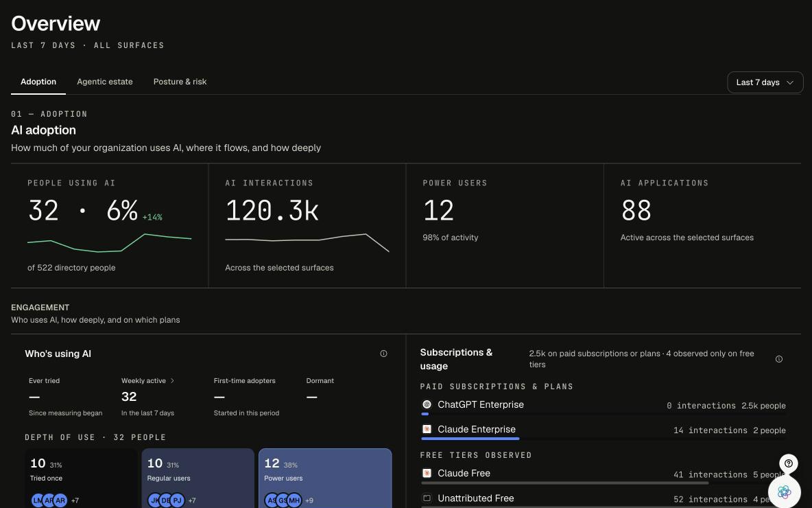Click the JK avatar under Regular users

[x=155, y=500]
